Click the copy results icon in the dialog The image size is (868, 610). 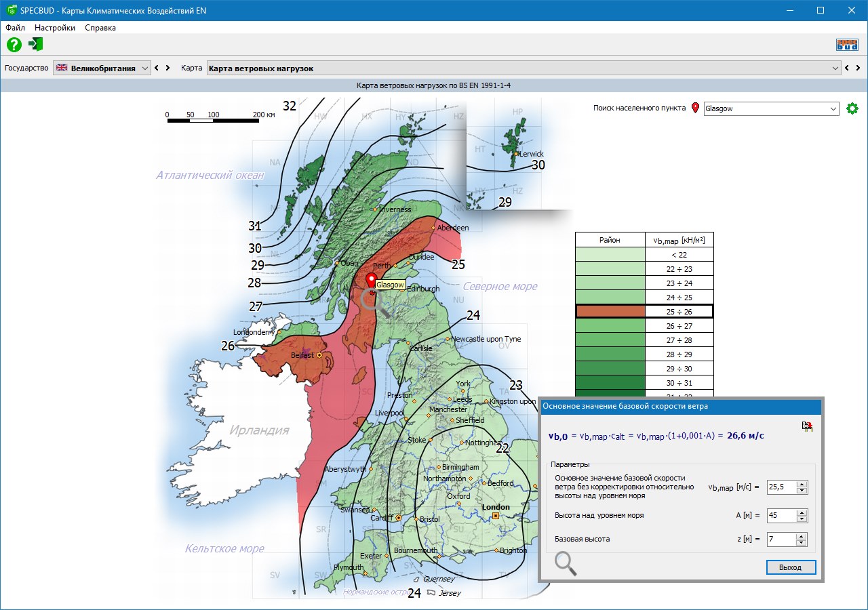[807, 426]
